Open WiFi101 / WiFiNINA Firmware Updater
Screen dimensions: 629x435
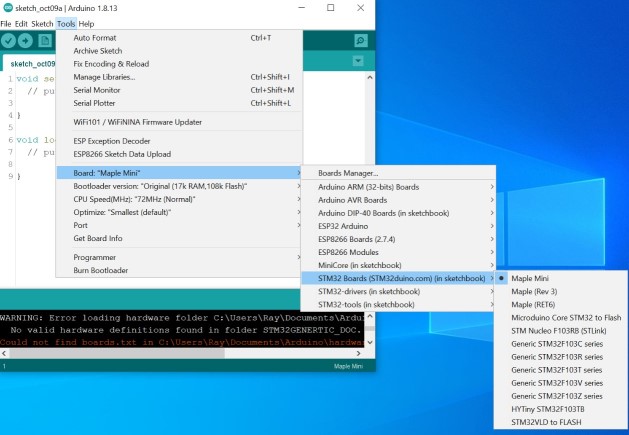[x=179, y=122]
